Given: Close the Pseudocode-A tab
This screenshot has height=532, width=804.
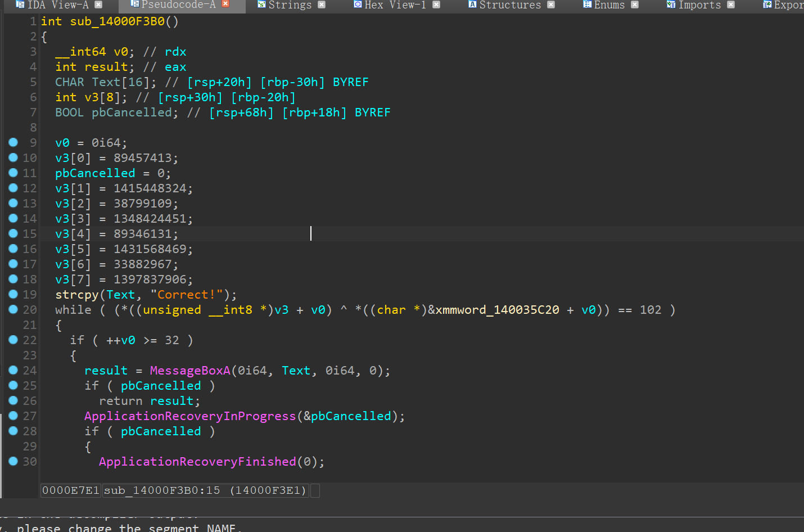Looking at the screenshot, I should 225,4.
